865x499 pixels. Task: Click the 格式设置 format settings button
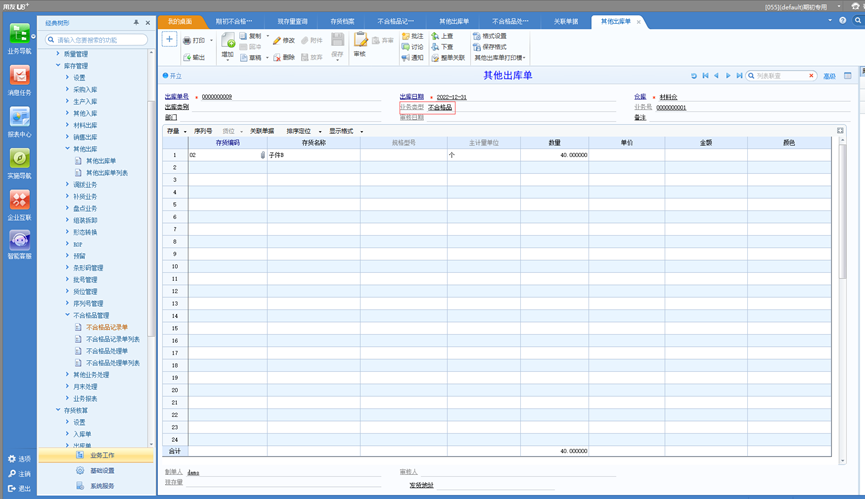coord(490,36)
